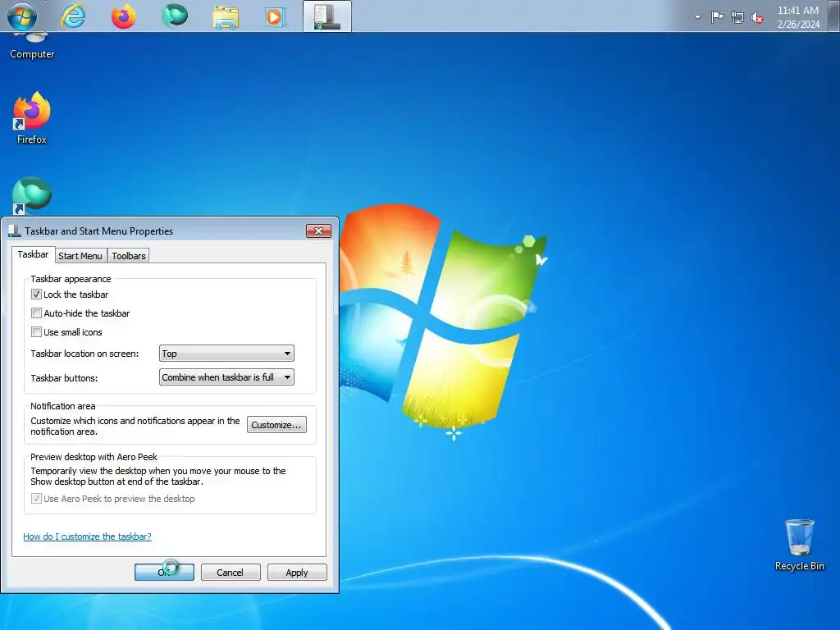Click the muted volume tray icon
Image resolution: width=840 pixels, height=630 pixels.
[x=757, y=18]
